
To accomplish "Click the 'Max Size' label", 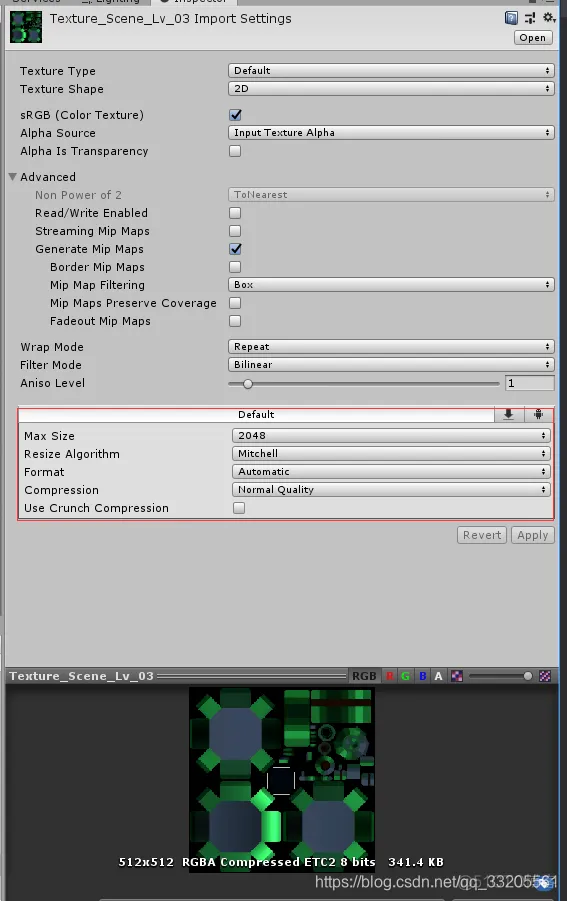I will [49, 436].
